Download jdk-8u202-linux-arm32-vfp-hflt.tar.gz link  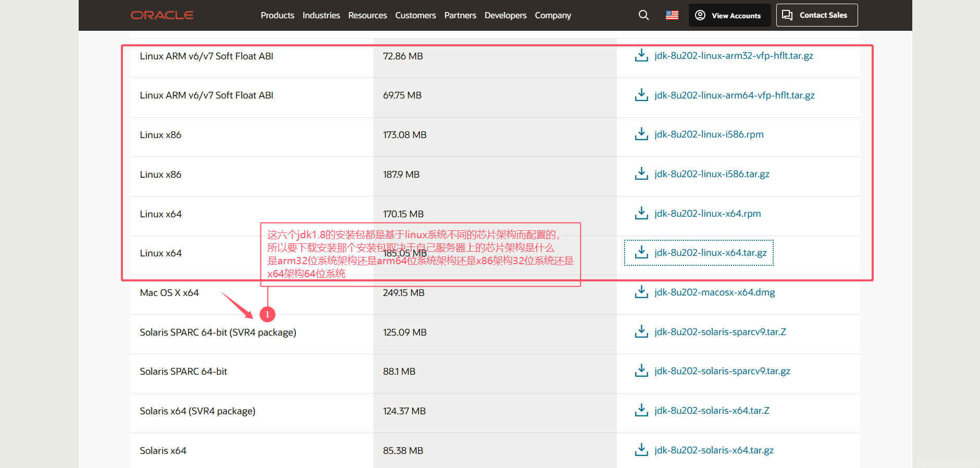pyautogui.click(x=734, y=55)
